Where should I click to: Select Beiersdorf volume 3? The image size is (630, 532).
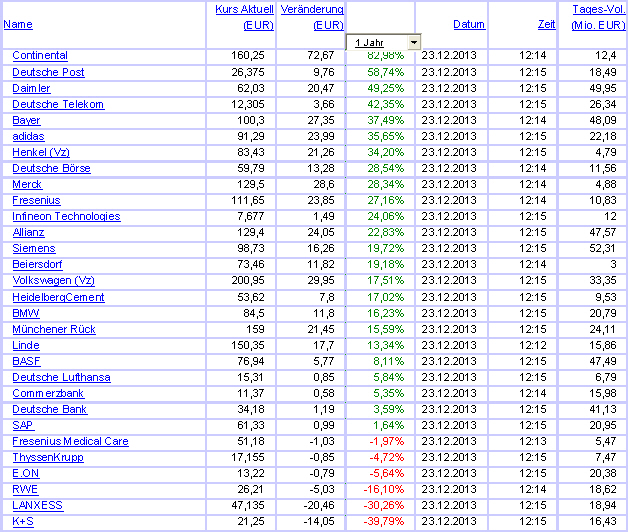[x=613, y=265]
